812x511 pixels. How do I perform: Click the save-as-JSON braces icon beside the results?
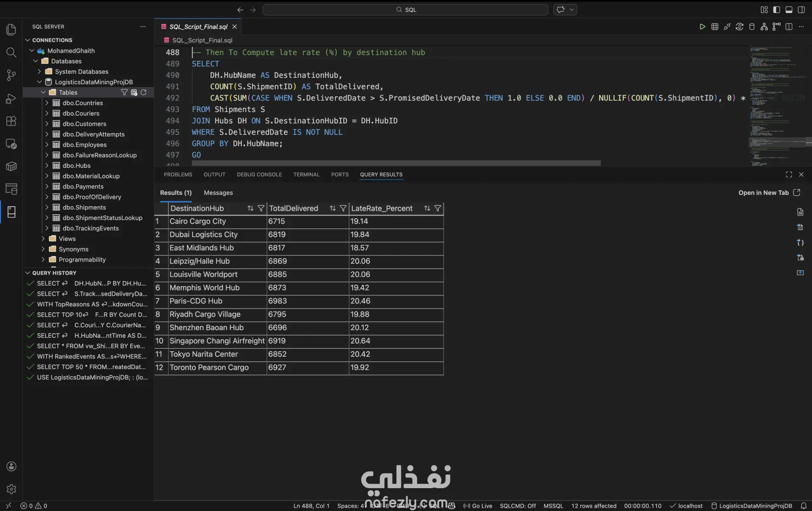coord(800,243)
